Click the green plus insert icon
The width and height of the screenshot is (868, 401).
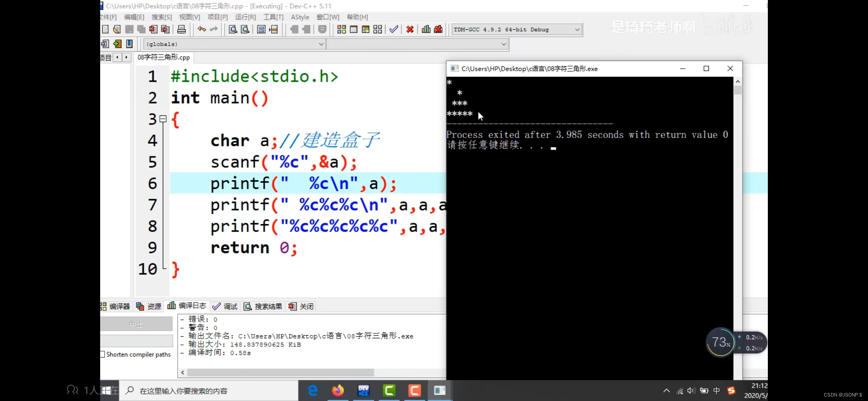(117, 44)
